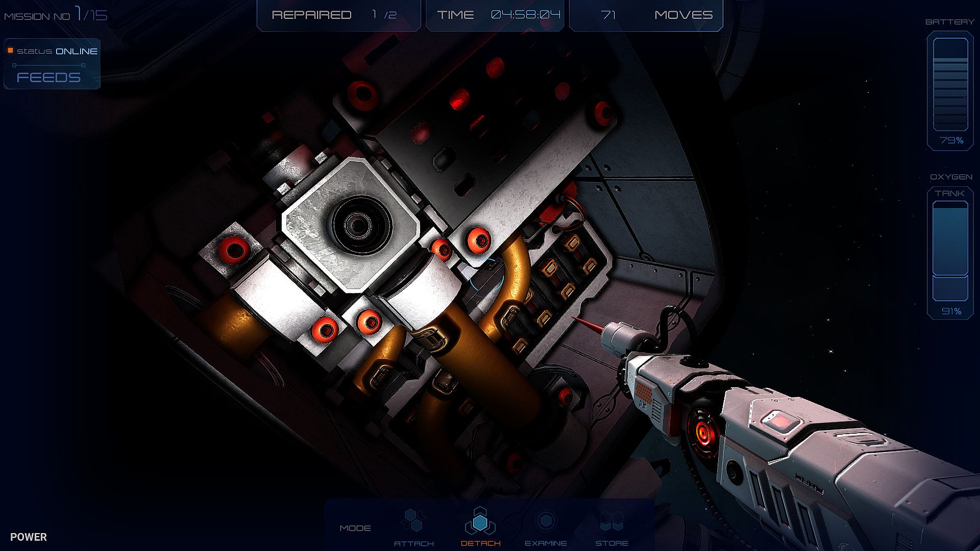Click the REPAIRED progress counter
This screenshot has width=980, height=551.
(338, 15)
